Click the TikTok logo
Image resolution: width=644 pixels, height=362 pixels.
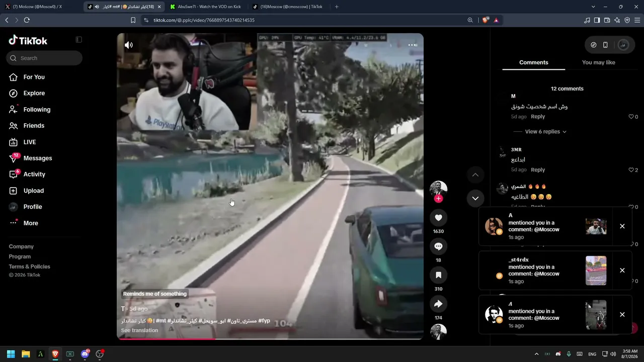tap(28, 41)
